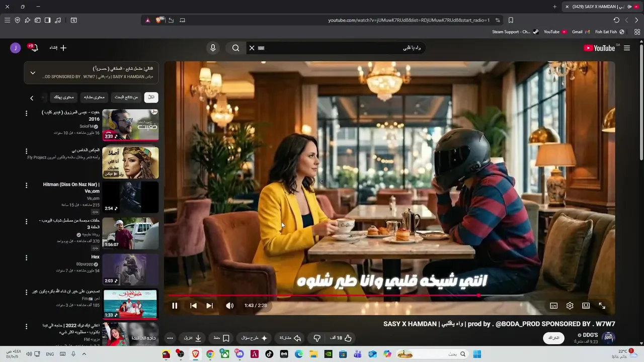Open options for the Hex video

click(x=27, y=258)
